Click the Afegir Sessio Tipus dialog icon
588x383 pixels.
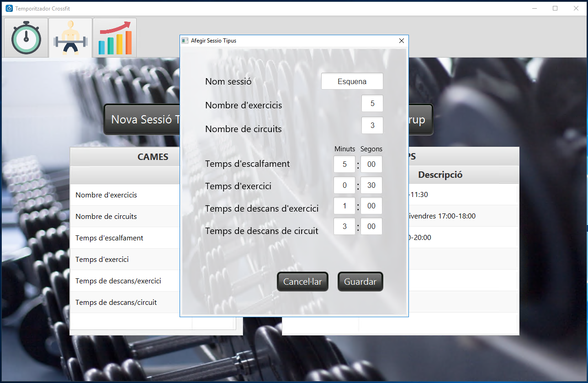pyautogui.click(x=185, y=41)
